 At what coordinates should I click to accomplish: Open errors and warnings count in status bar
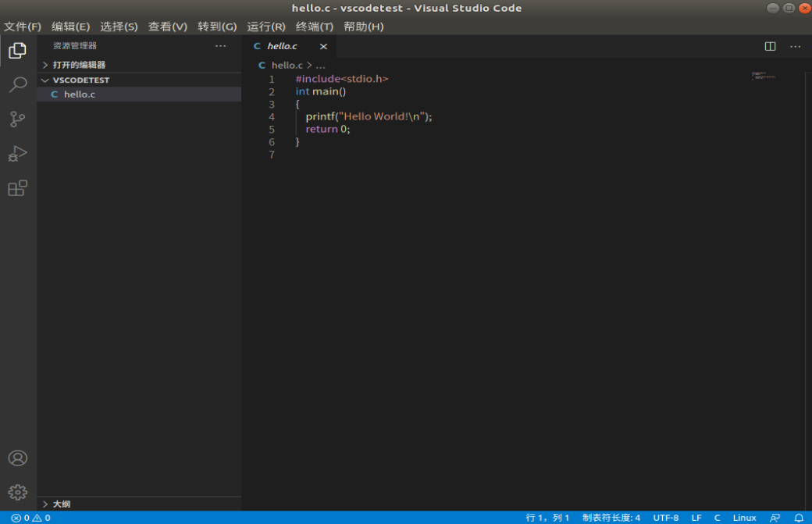tap(30, 518)
